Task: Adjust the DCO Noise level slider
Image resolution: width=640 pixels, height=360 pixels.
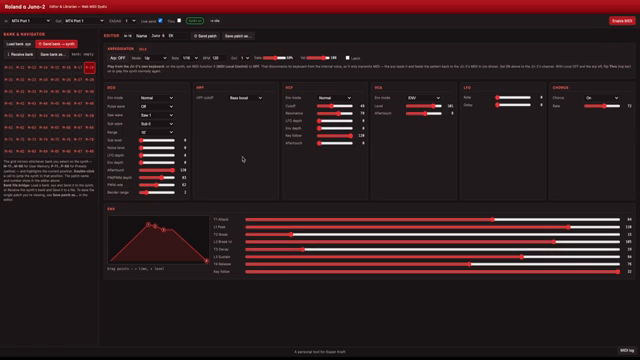Action: [x=157, y=148]
